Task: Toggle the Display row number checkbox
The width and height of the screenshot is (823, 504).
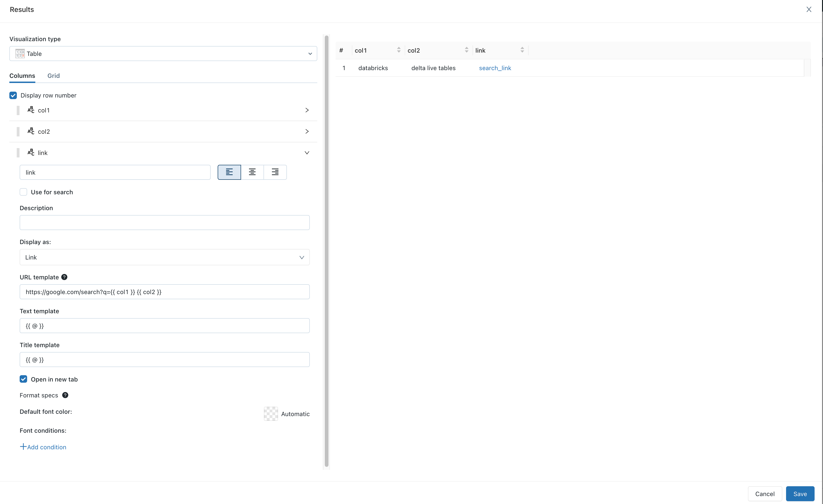Action: click(13, 95)
